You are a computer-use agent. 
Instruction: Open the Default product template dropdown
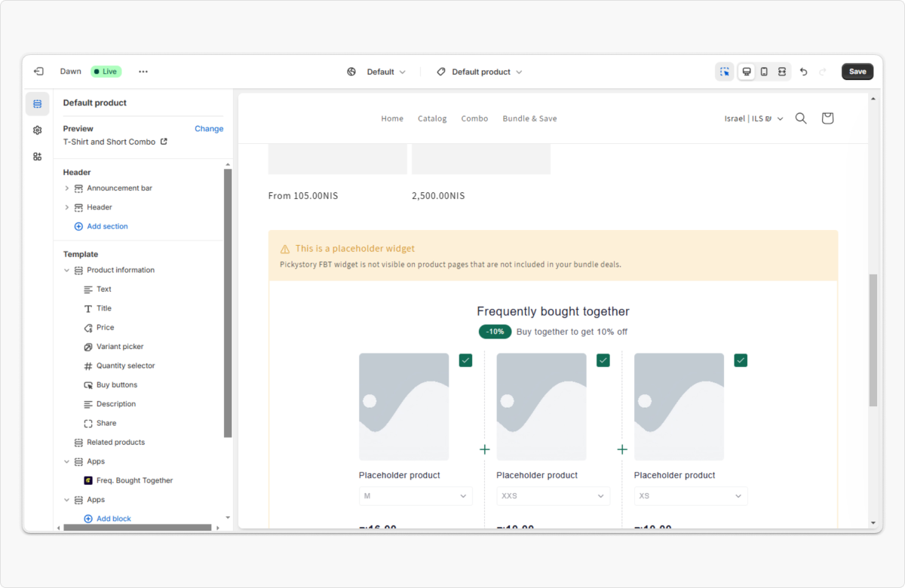(480, 72)
